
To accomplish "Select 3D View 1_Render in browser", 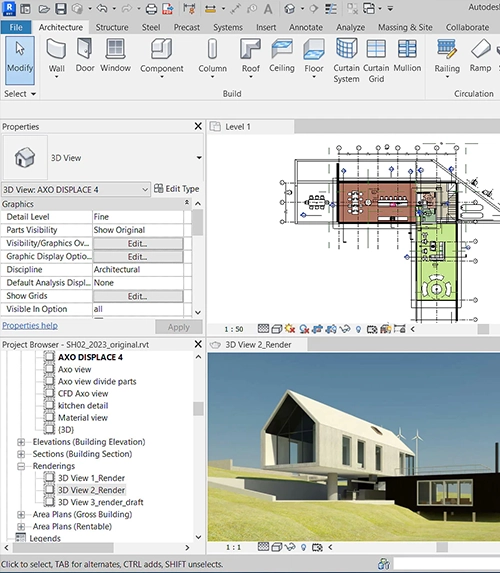I will [x=91, y=478].
